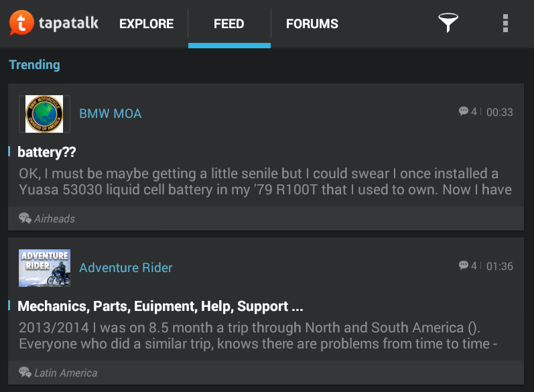This screenshot has width=534, height=392.
Task: Go to the FORUMS tab
Action: (x=312, y=24)
